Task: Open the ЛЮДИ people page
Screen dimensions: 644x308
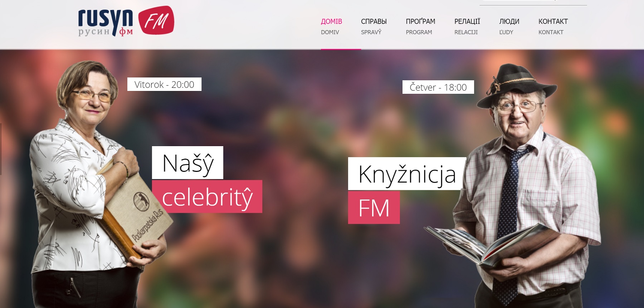Action: pos(509,27)
